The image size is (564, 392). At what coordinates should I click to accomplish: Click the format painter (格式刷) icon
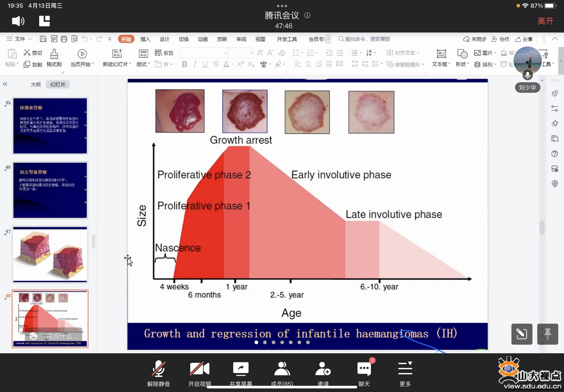point(54,54)
